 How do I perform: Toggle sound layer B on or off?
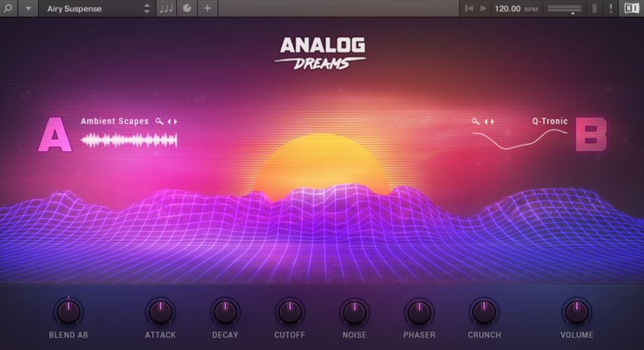591,135
